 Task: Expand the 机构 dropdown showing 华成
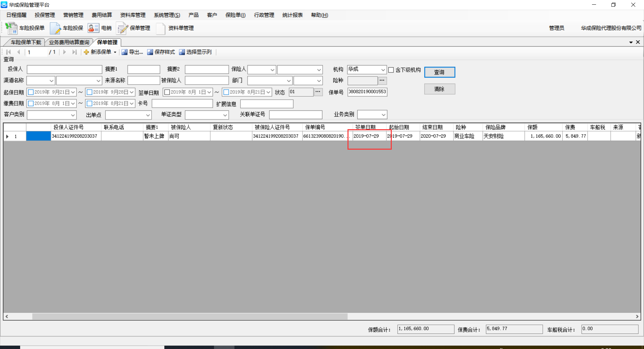pyautogui.click(x=383, y=70)
